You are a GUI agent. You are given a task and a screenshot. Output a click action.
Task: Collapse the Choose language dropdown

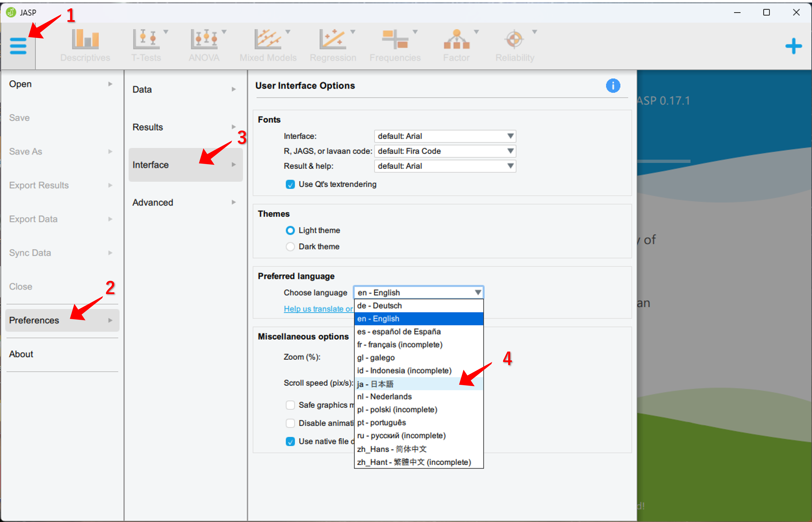tap(418, 293)
